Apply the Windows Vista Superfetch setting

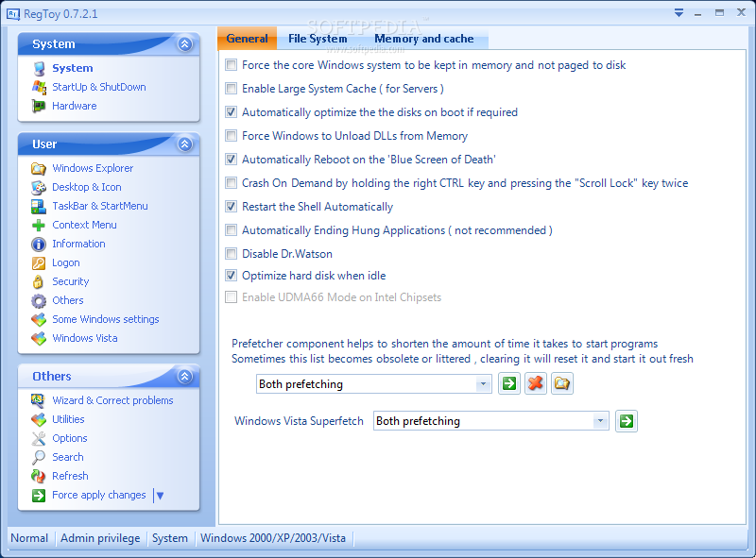pos(627,421)
